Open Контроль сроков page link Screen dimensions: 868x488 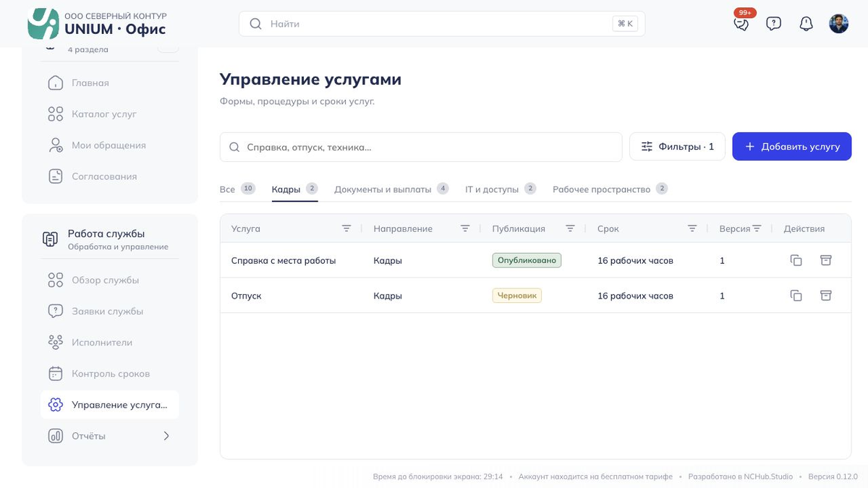109,374
